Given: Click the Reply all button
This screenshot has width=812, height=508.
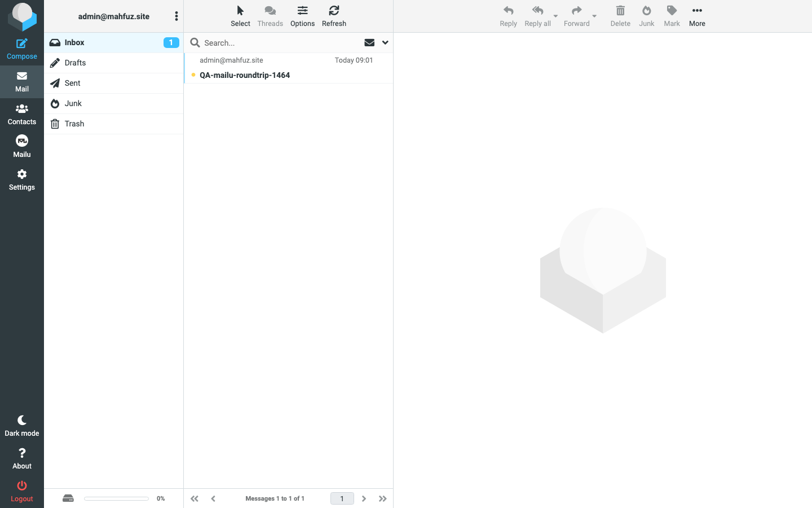Looking at the screenshot, I should point(537,16).
